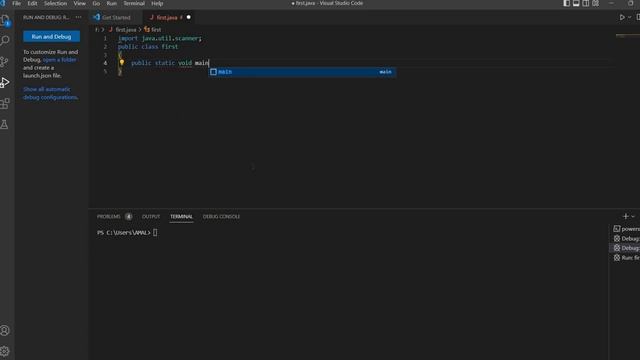Screen dimensions: 640x360
Task: Open the Source Control view
Action: (4, 61)
